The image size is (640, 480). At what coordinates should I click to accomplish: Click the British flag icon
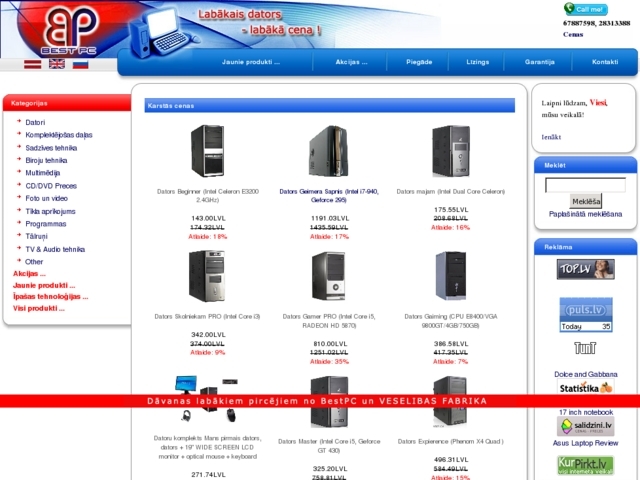[56, 63]
